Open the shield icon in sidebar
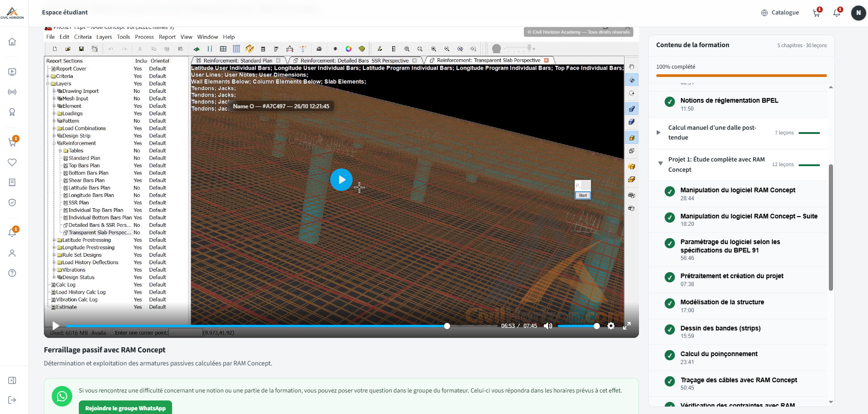The image size is (868, 414). click(12, 203)
